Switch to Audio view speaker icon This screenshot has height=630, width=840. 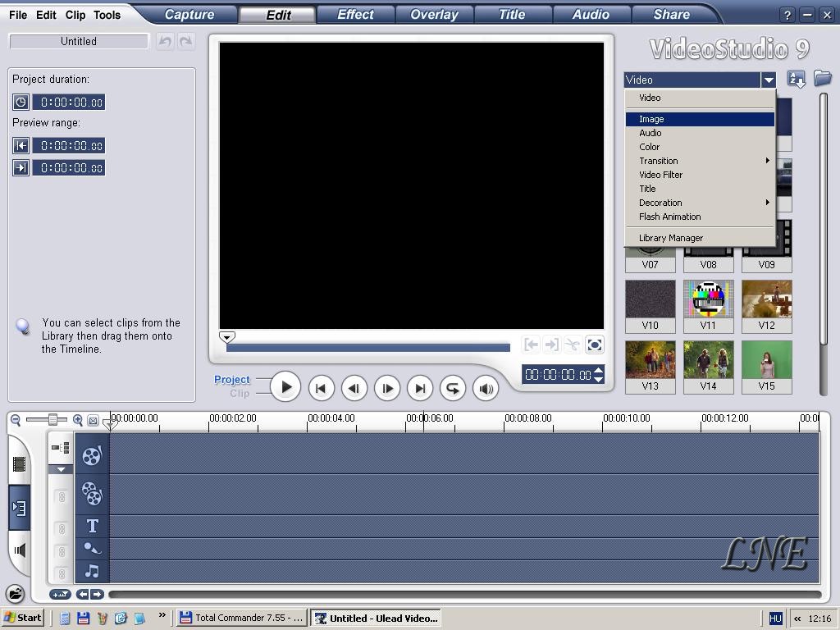[x=20, y=550]
